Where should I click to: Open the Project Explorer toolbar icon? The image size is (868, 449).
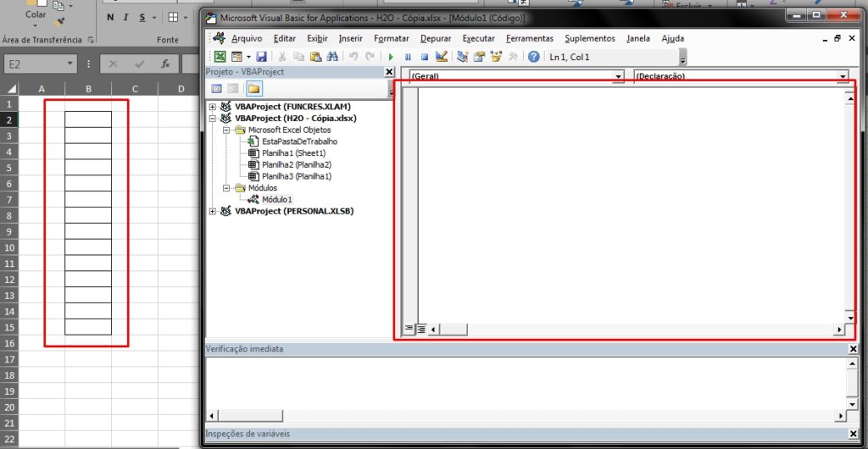click(x=462, y=57)
